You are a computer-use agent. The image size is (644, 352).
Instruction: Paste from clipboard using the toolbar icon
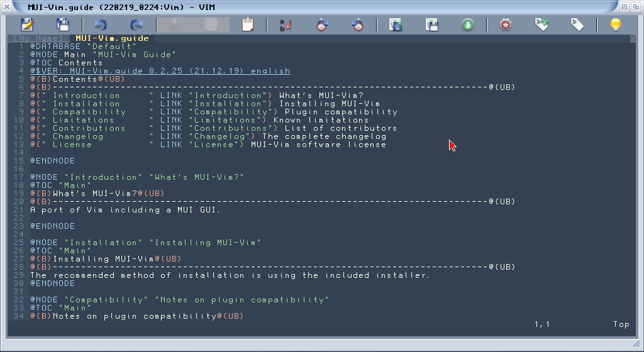(248, 25)
